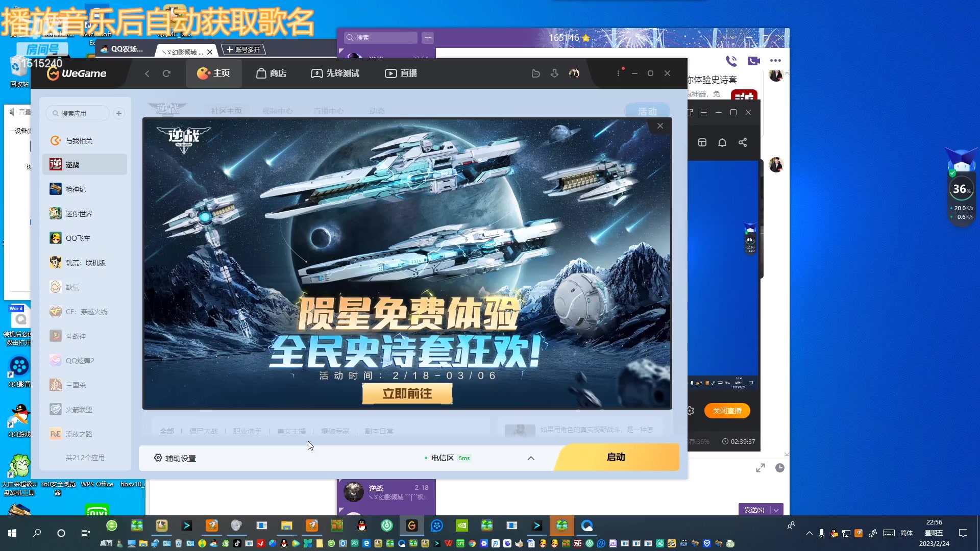The width and height of the screenshot is (980, 551).
Task: Select QQ炫舞2 in the game list
Action: pos(85,361)
